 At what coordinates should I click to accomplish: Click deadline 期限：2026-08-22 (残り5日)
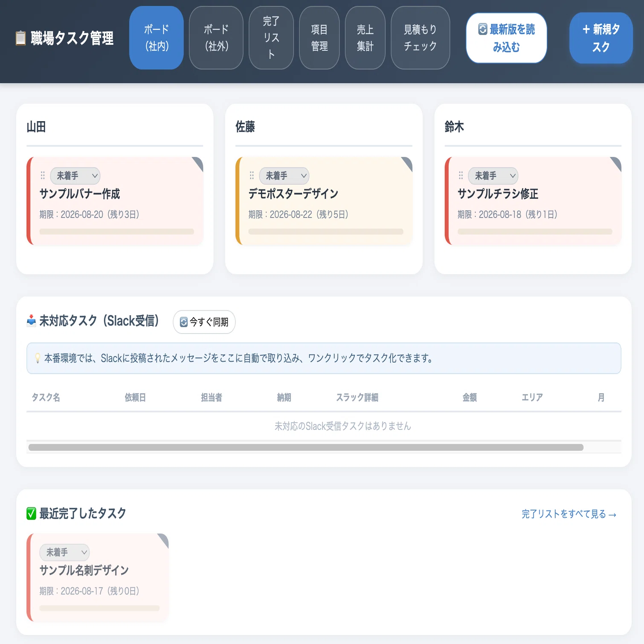(x=299, y=215)
